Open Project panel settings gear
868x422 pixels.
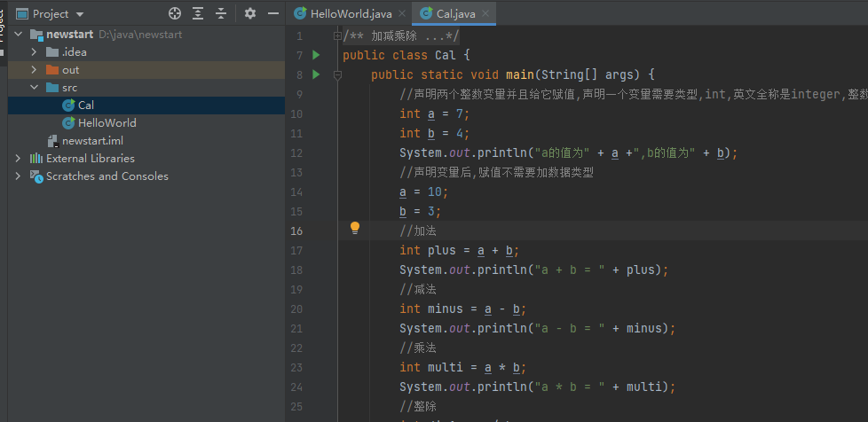pyautogui.click(x=250, y=14)
